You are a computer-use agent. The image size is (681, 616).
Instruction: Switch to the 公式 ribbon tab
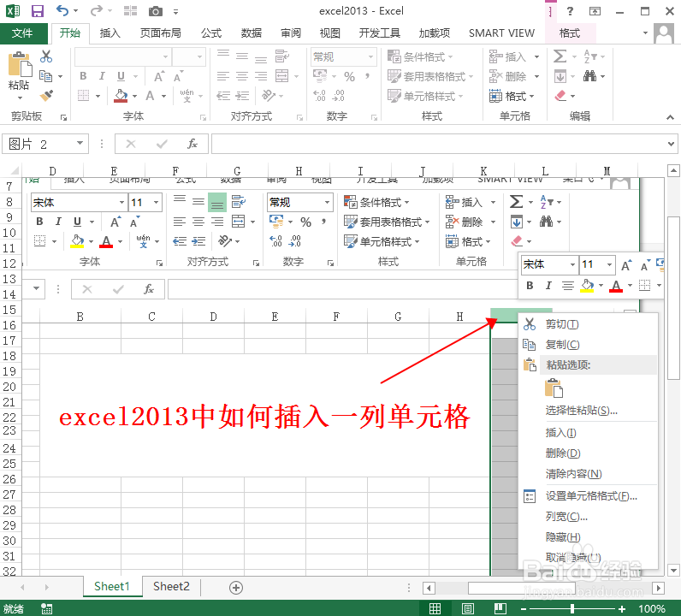coord(211,33)
